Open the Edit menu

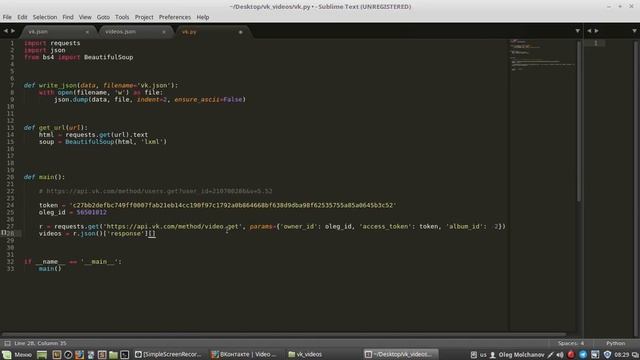click(22, 17)
